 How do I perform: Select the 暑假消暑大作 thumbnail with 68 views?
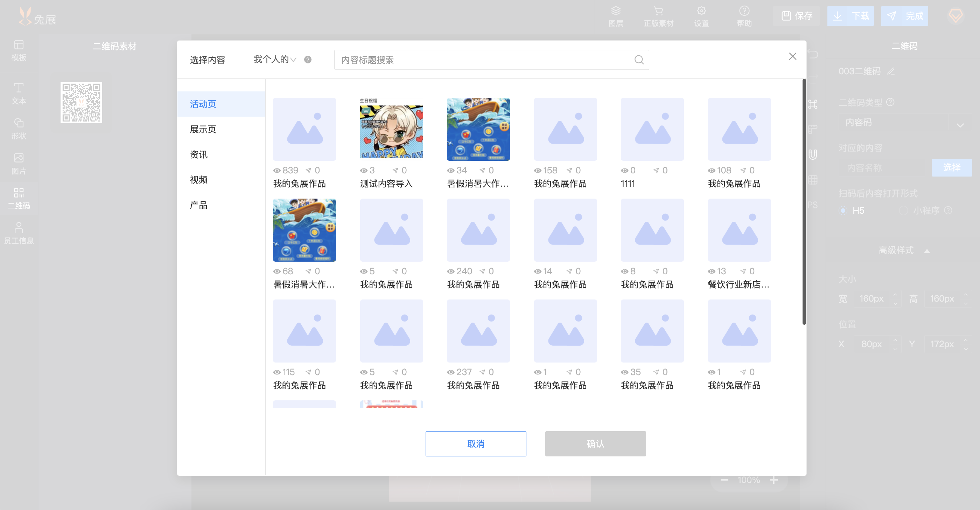click(x=304, y=230)
